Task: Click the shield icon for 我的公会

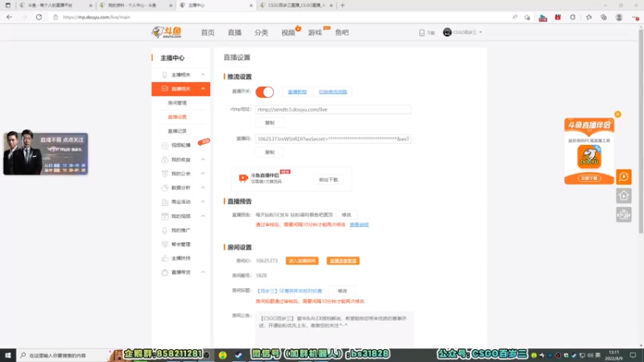Action: tap(165, 174)
